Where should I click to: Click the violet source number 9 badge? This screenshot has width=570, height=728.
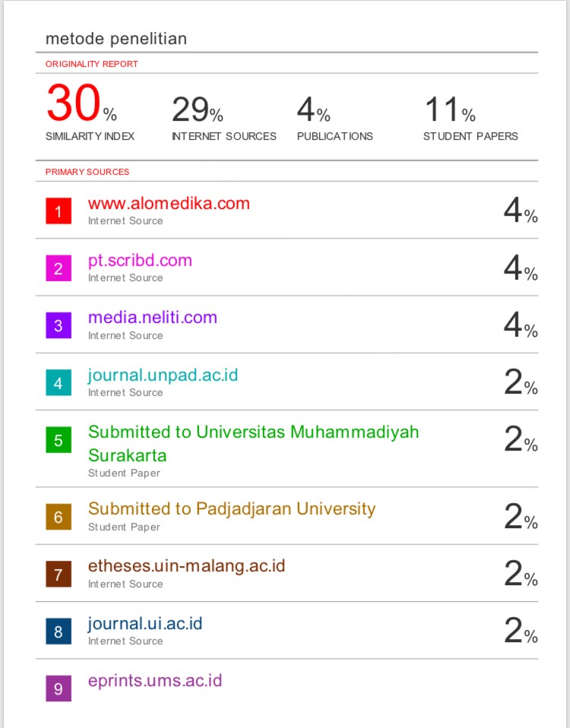pos(59,688)
